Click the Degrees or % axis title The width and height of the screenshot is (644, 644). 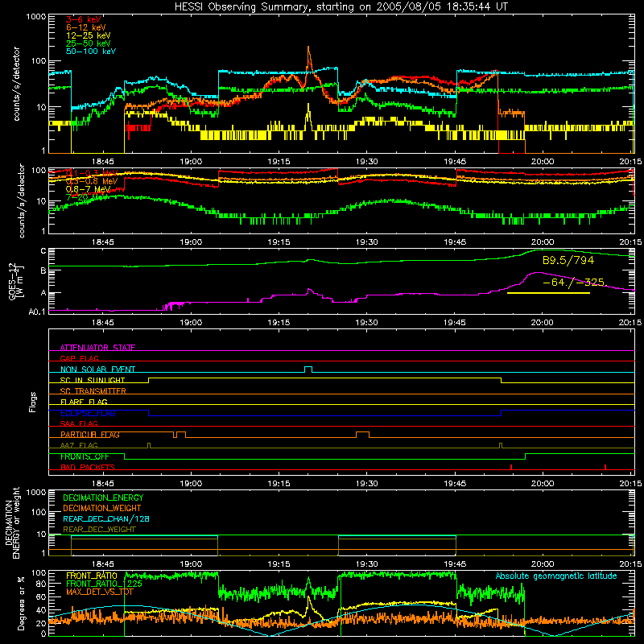(21, 603)
